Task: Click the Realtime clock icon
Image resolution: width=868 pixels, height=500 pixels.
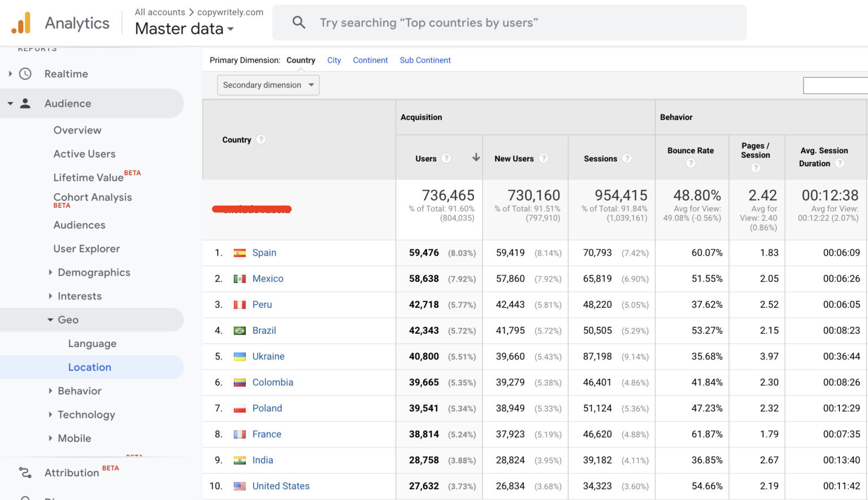Action: tap(24, 73)
